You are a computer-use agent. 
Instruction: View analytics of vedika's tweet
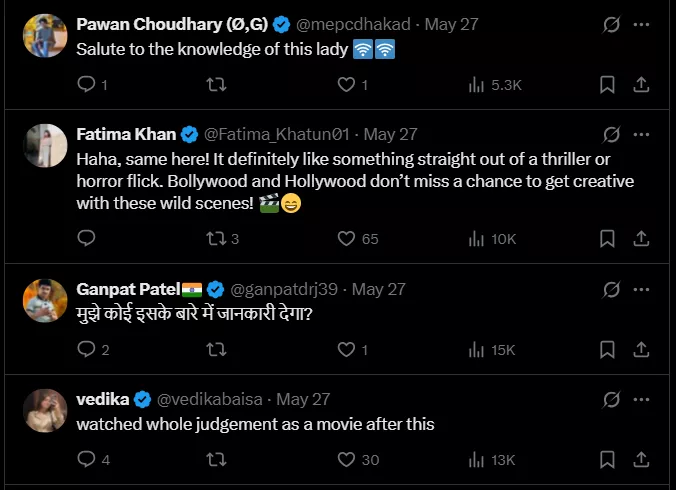point(478,460)
